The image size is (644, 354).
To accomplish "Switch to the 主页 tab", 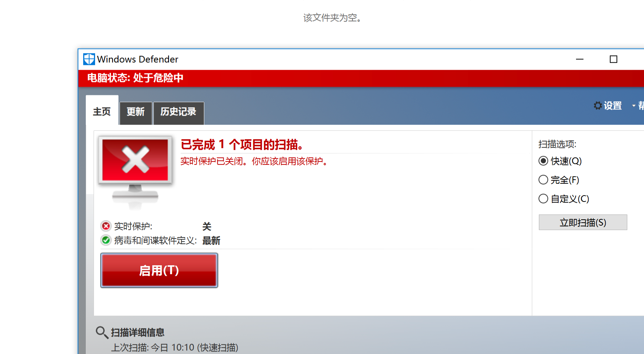I will [102, 111].
